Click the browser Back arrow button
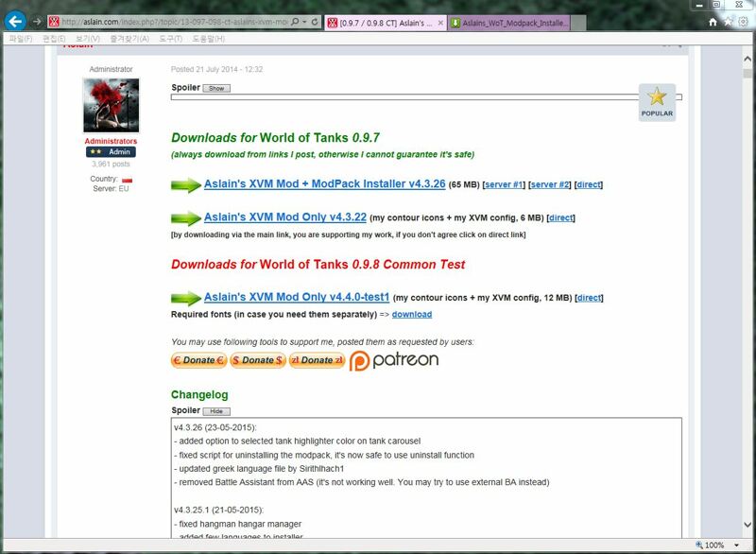Image resolution: width=756 pixels, height=554 pixels. (15, 21)
